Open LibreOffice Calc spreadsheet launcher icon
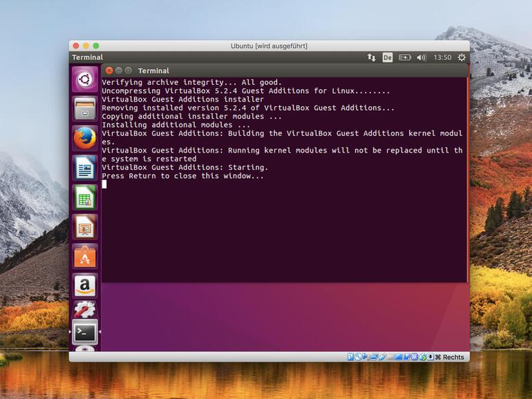The image size is (532, 399). (85, 197)
